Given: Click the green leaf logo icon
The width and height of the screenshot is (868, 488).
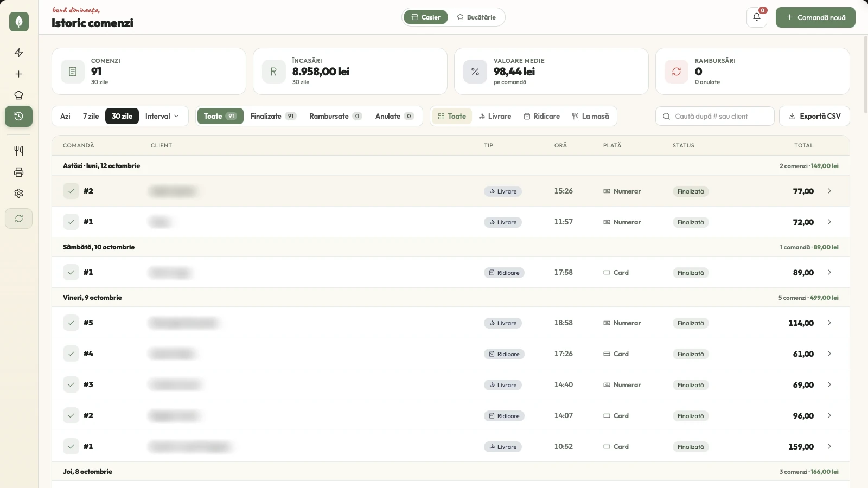Looking at the screenshot, I should (19, 22).
